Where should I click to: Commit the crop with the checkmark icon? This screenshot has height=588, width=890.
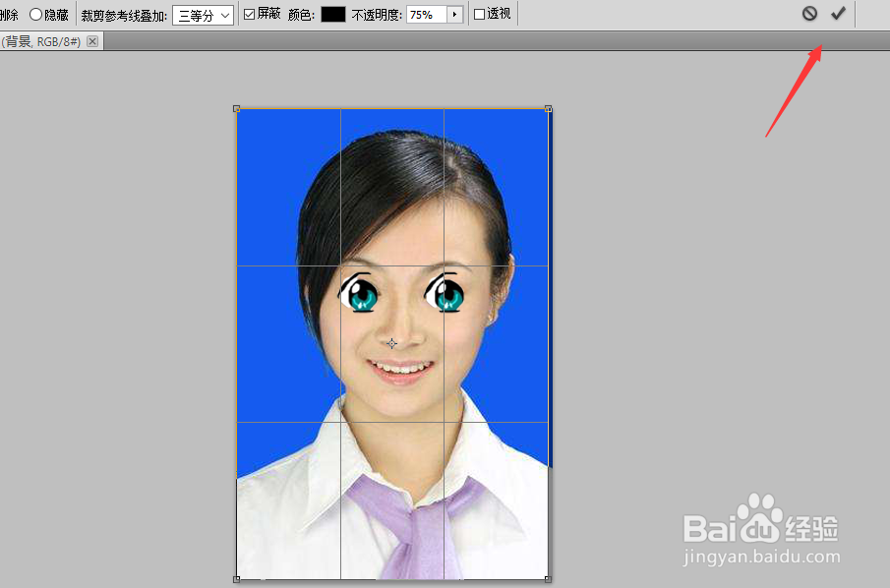pos(838,14)
